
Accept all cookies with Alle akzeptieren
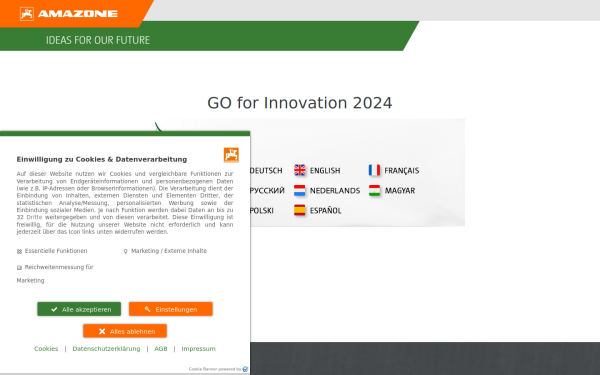[x=79, y=309]
